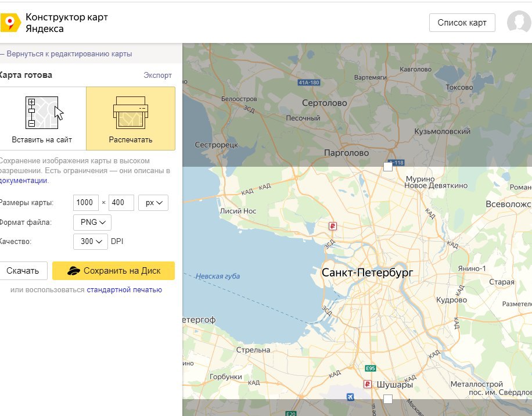Click 'Сохранить на Диск' button

pos(114,271)
